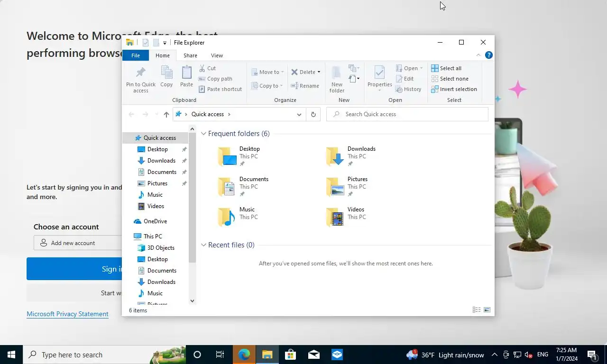Viewport: 607px width, 364px height.
Task: Click the Windows Start button
Action: [11, 355]
